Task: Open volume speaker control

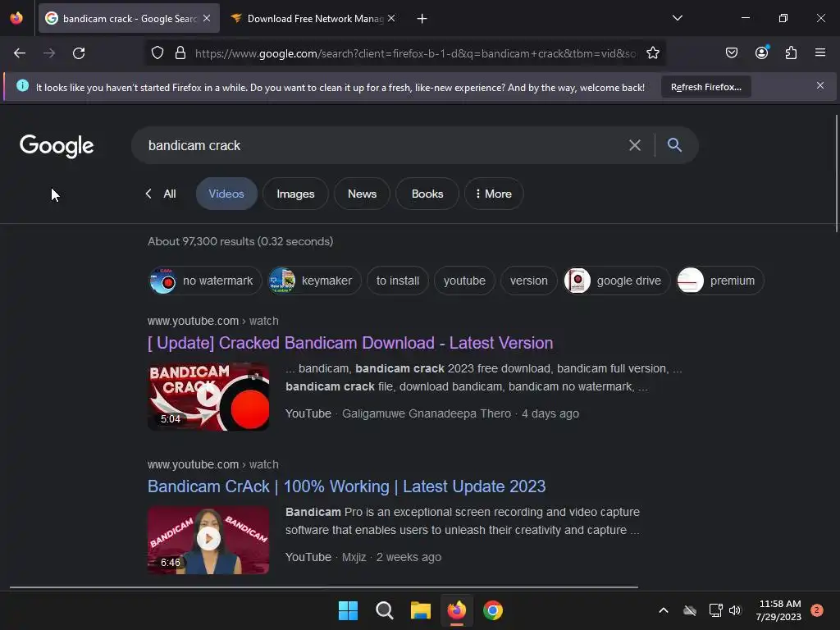Action: [x=735, y=610]
